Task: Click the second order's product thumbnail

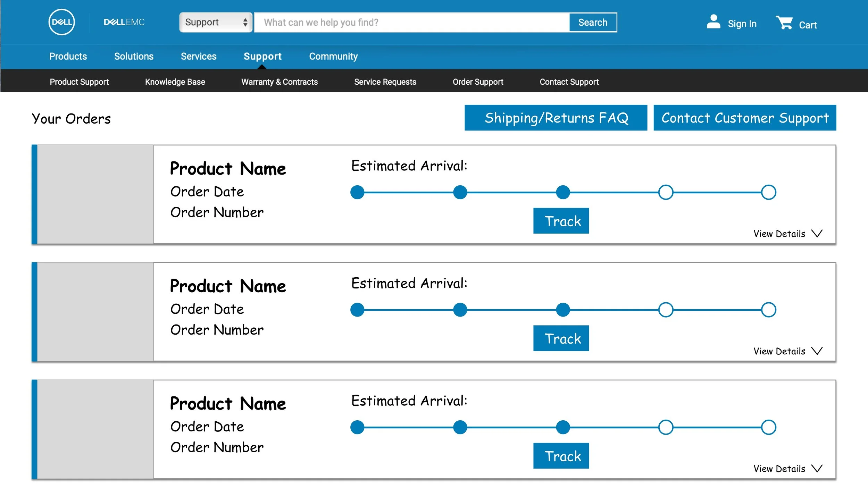Action: (95, 312)
